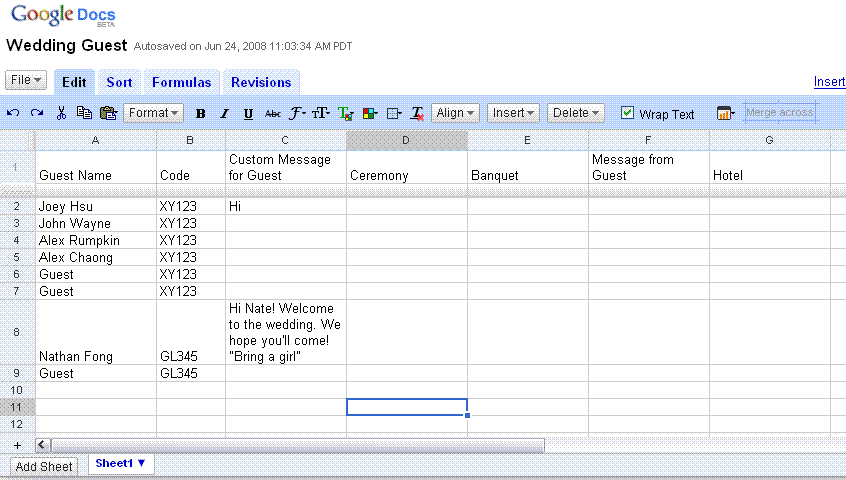Click the Paste clipboard icon
846x480 pixels.
pos(108,113)
